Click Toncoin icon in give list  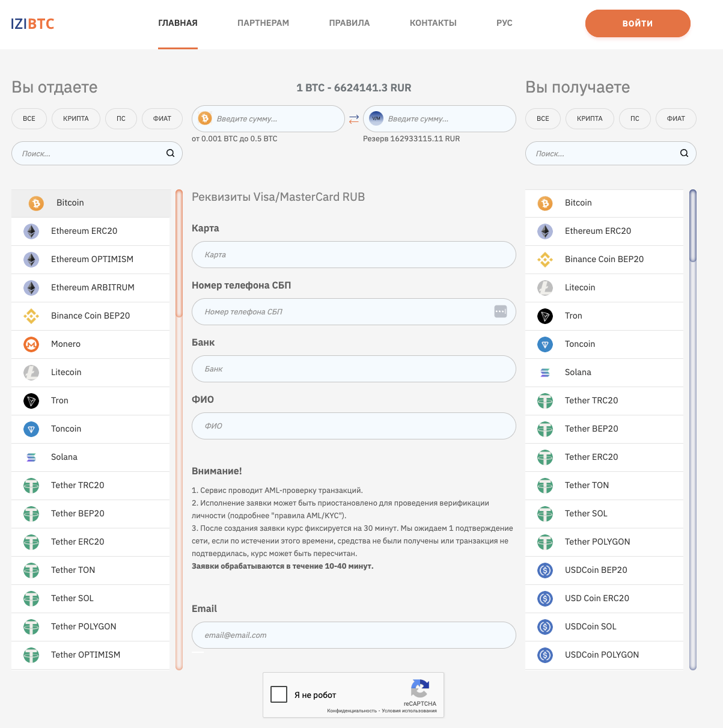click(x=31, y=429)
